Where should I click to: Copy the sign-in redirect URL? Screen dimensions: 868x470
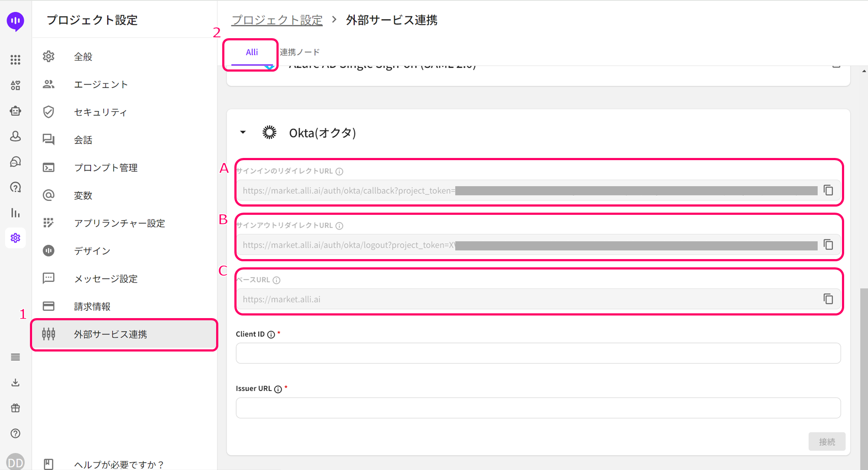(x=828, y=191)
